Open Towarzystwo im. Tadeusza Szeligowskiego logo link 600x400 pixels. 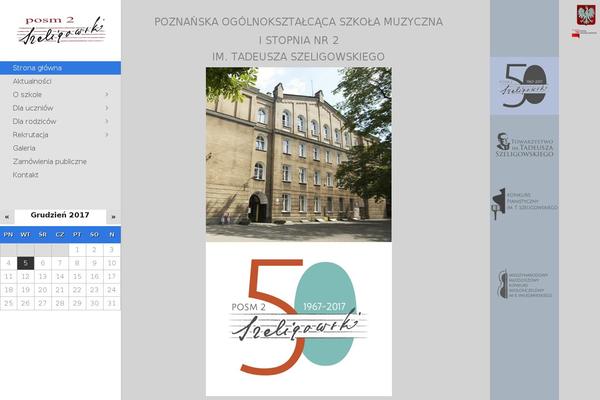(524, 145)
